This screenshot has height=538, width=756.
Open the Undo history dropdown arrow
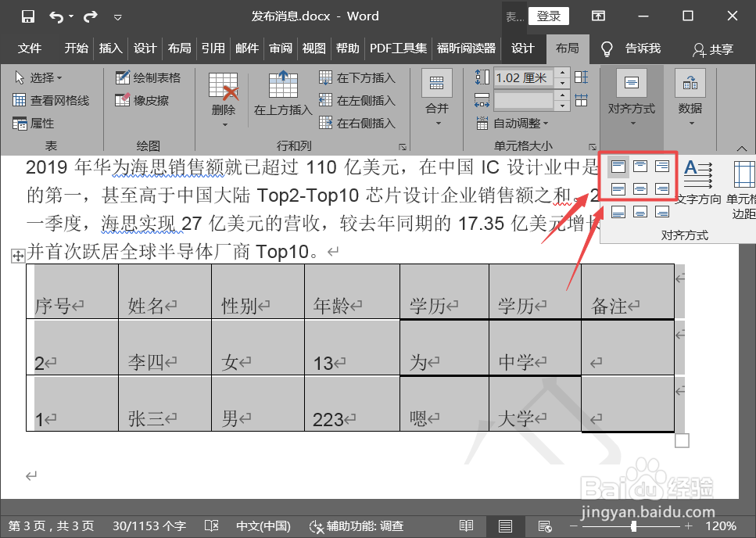point(71,16)
